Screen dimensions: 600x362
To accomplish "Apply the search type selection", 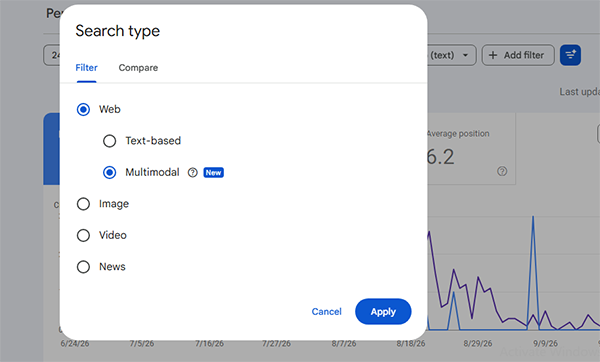I will (383, 311).
